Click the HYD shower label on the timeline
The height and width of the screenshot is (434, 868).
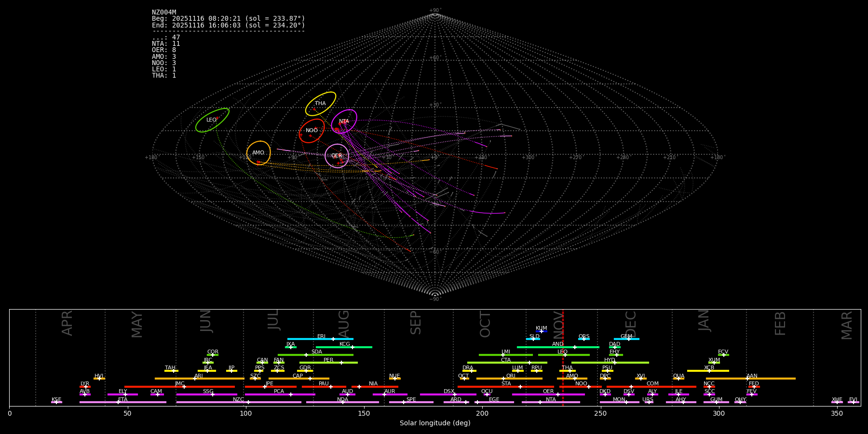610,360
